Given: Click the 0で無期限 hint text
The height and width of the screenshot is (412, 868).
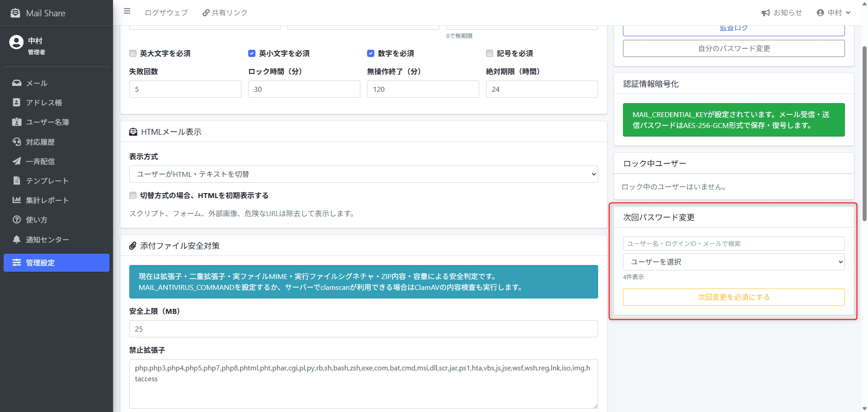Looking at the screenshot, I should pos(459,36).
